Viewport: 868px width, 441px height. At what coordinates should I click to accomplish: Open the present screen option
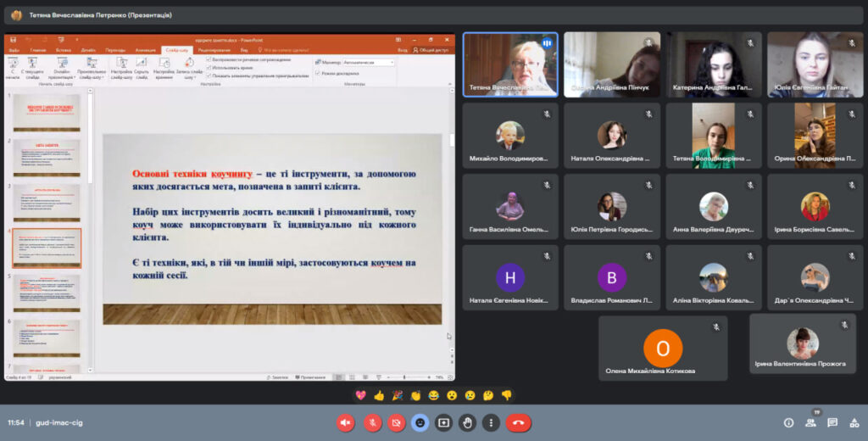(443, 422)
